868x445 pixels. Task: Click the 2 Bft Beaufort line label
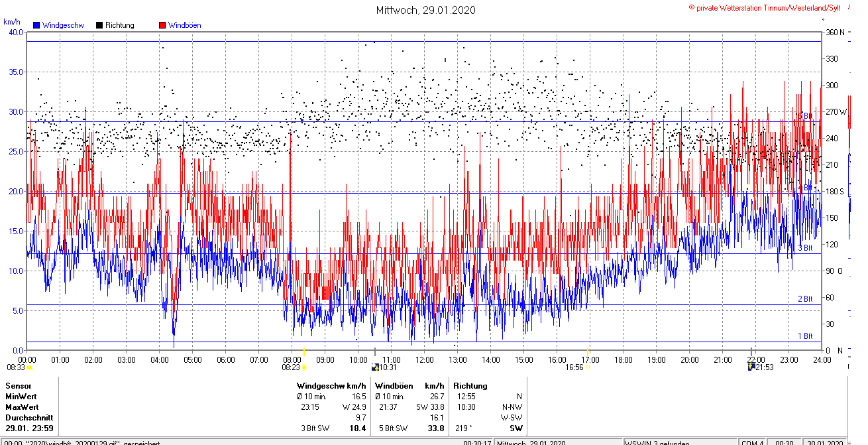(805, 299)
